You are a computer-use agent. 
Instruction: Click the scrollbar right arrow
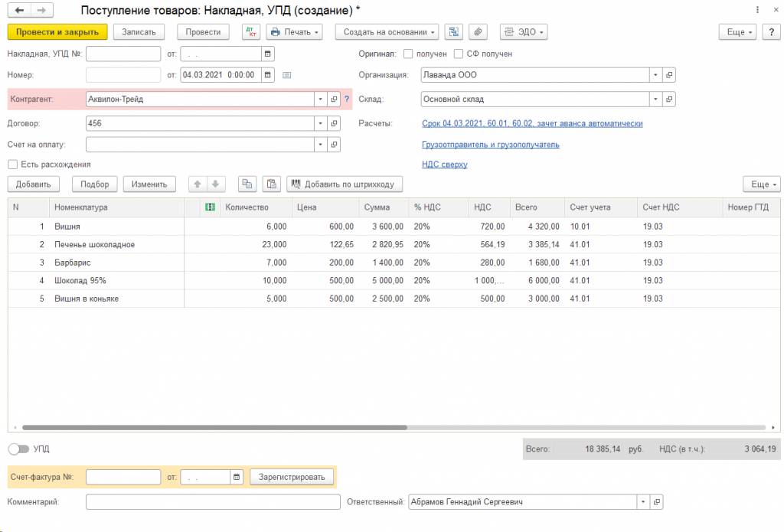773,427
